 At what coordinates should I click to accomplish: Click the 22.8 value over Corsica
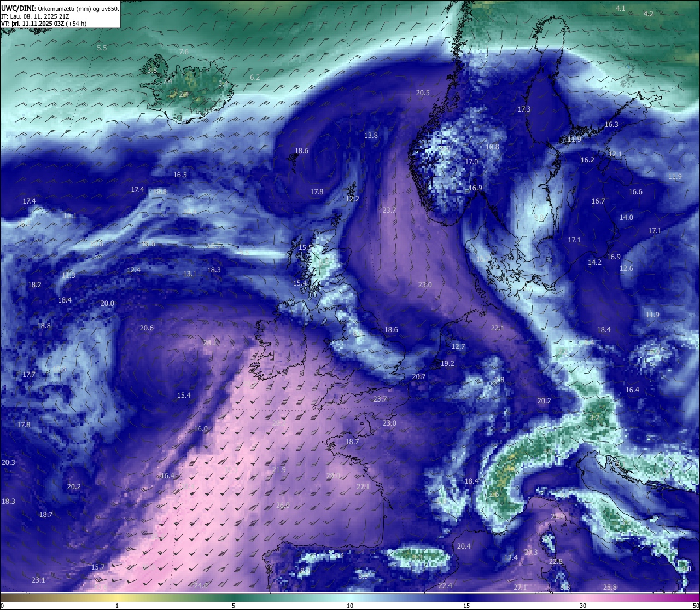[x=556, y=561]
